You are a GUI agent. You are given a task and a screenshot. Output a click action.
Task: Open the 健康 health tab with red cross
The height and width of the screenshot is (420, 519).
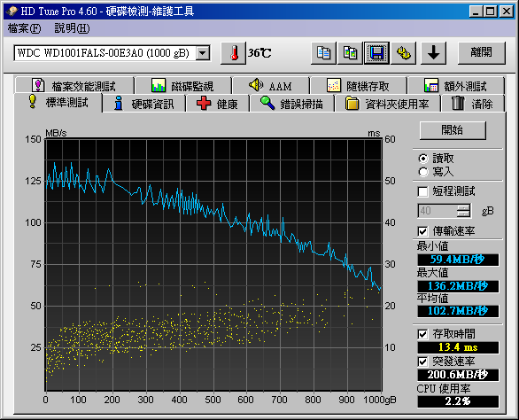218,104
